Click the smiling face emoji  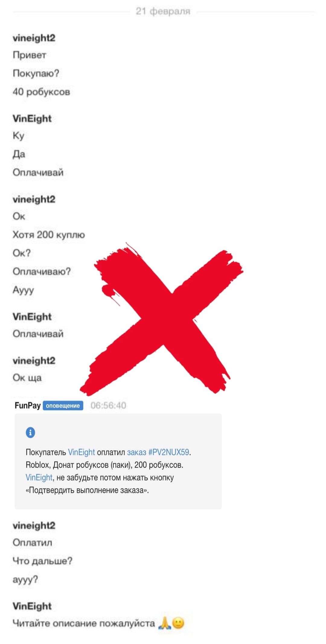point(178,623)
